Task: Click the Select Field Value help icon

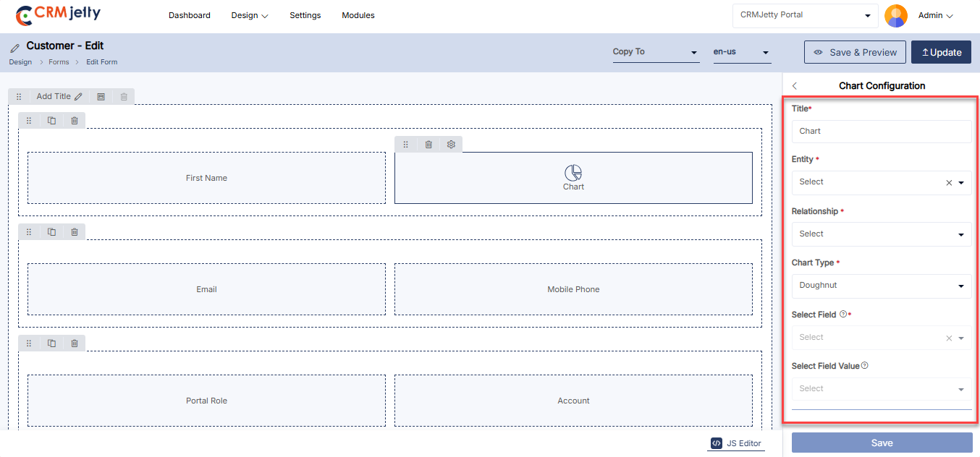Action: (x=864, y=366)
